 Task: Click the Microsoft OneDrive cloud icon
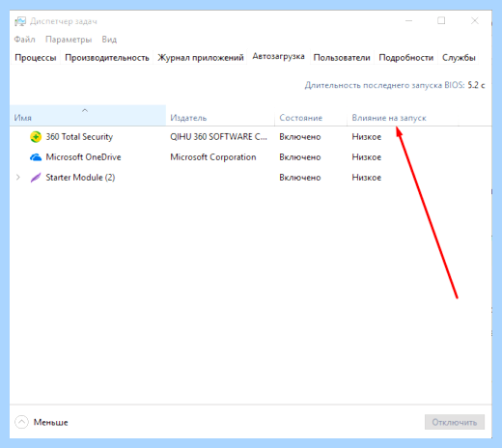tap(36, 157)
